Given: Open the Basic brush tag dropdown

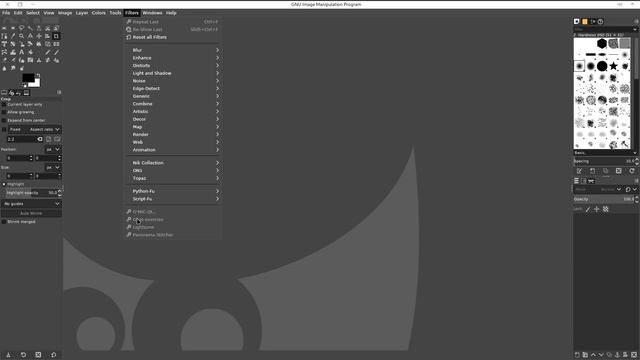Looking at the screenshot, I should pos(605,153).
